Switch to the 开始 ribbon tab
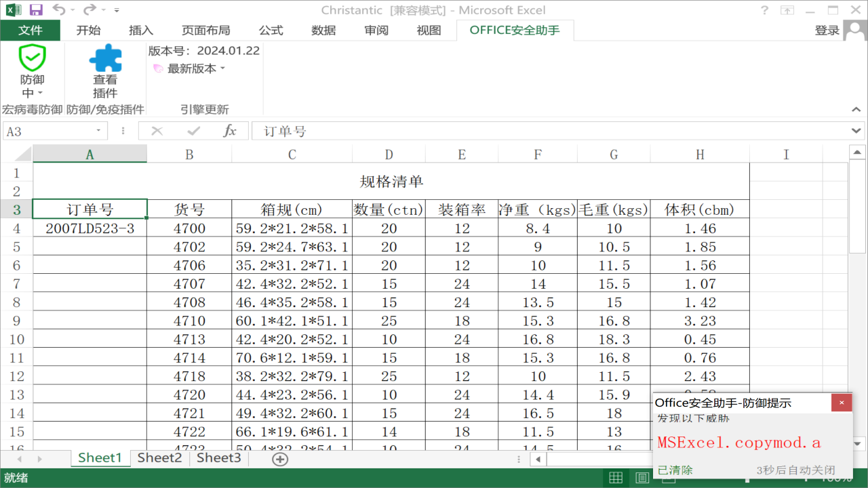 89,30
